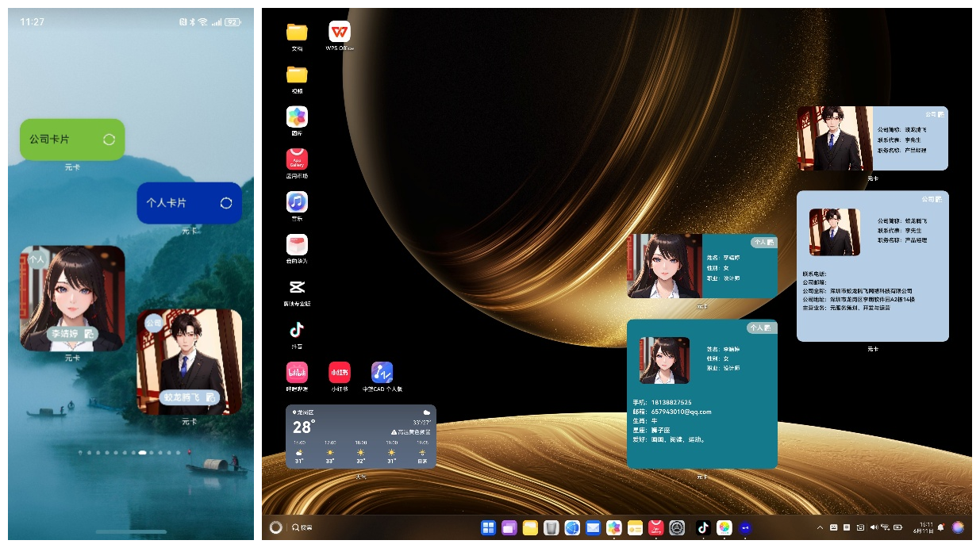Open the Mail envelope icon in the taskbar
This screenshot has height=548, width=980.
[593, 527]
